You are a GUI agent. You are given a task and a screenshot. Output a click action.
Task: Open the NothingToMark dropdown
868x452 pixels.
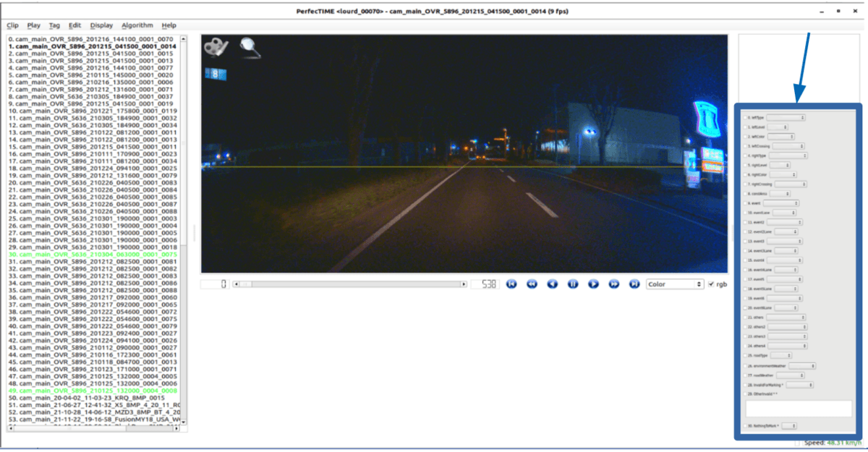click(x=789, y=426)
